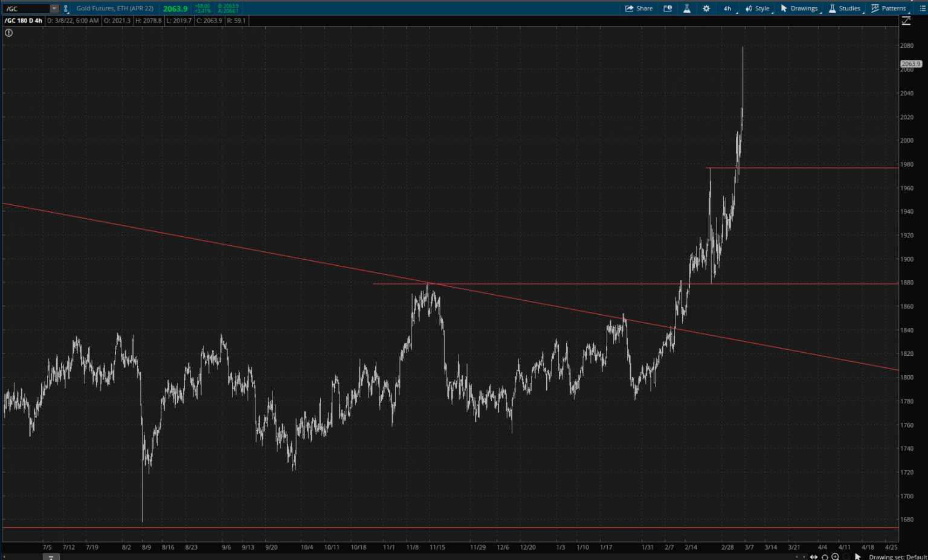Click the Gold Futures, ETH (APR 22) description
Viewport: 928px width, 560px height.
[115, 8]
